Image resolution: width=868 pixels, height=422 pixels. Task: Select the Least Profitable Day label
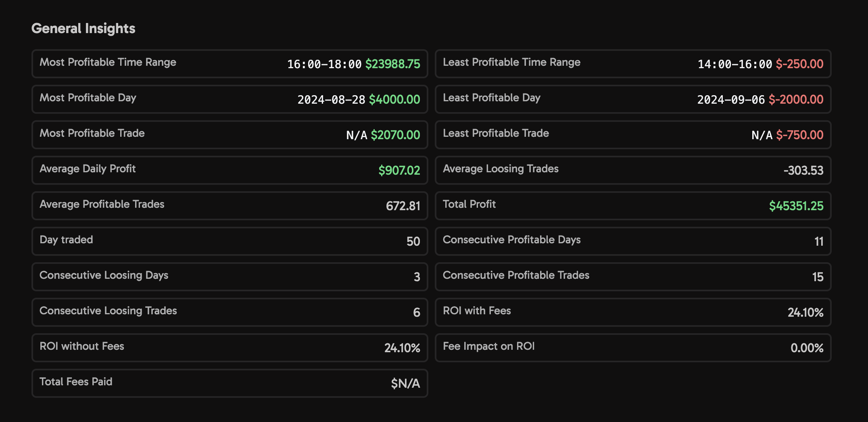[492, 98]
